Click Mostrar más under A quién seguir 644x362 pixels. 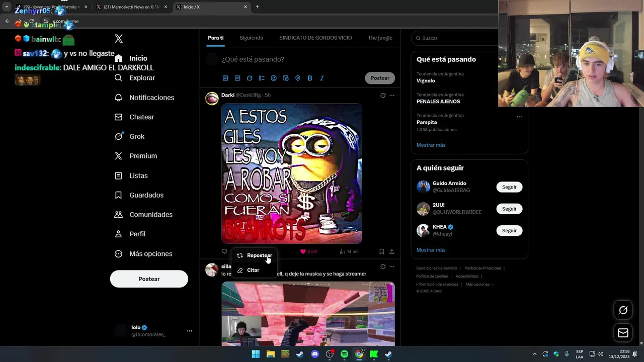point(431,250)
